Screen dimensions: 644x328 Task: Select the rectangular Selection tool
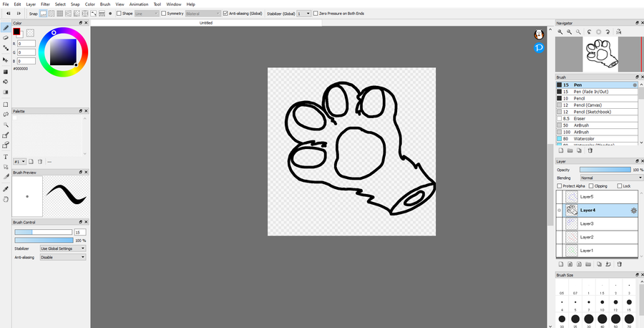point(6,105)
